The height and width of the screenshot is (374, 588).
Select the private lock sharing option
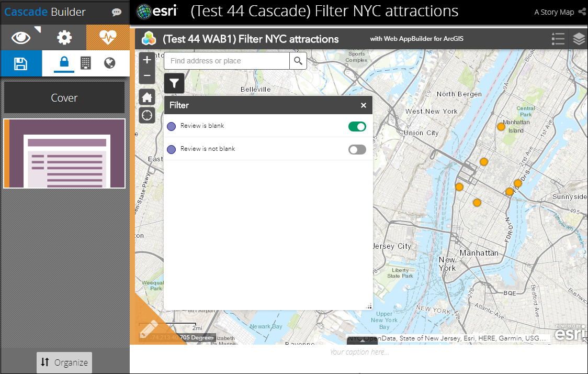[x=64, y=62]
